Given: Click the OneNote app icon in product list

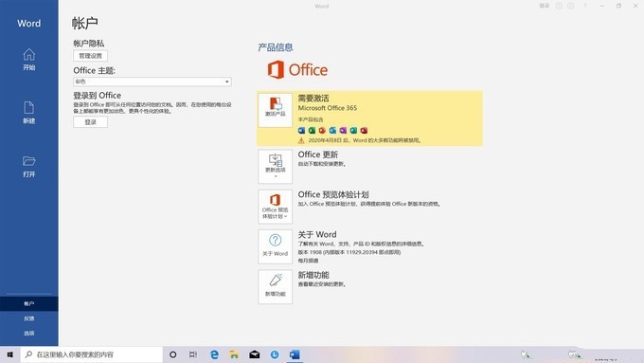Looking at the screenshot, I should click(x=343, y=130).
